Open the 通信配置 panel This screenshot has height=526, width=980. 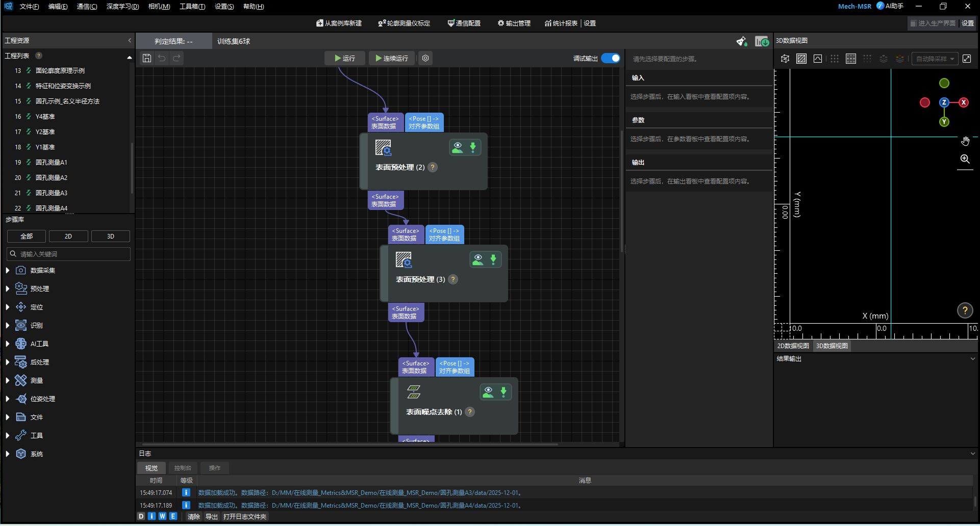(463, 23)
